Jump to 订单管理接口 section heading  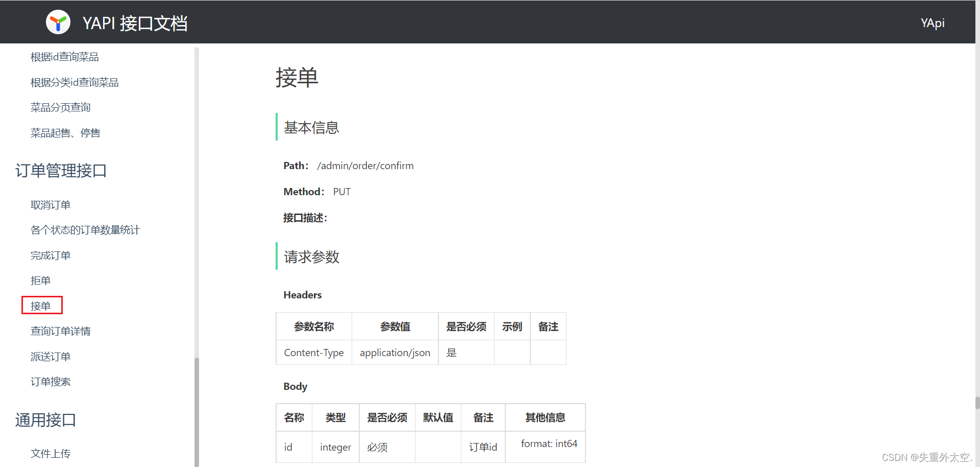(x=61, y=170)
